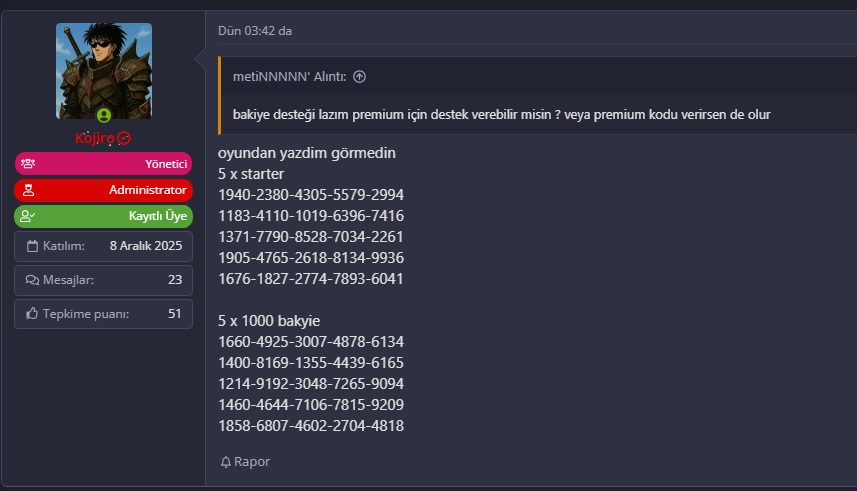This screenshot has width=857, height=491.
Task: Report this post using Rapor
Action: click(x=245, y=462)
